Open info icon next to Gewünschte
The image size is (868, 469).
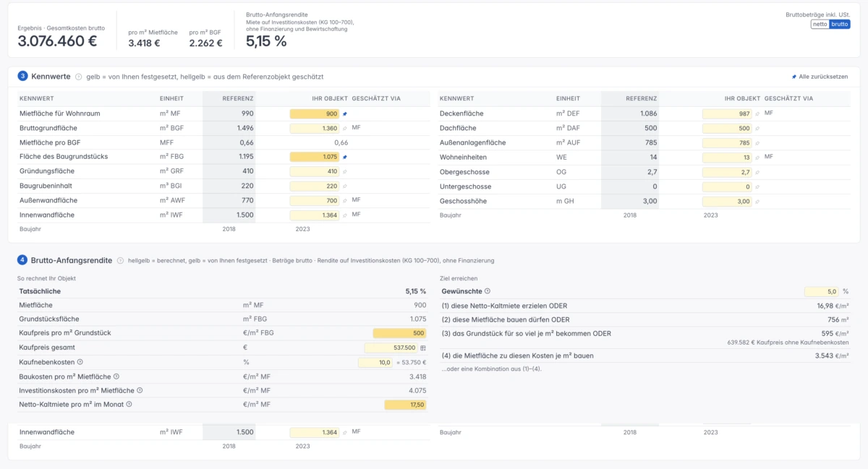[488, 291]
